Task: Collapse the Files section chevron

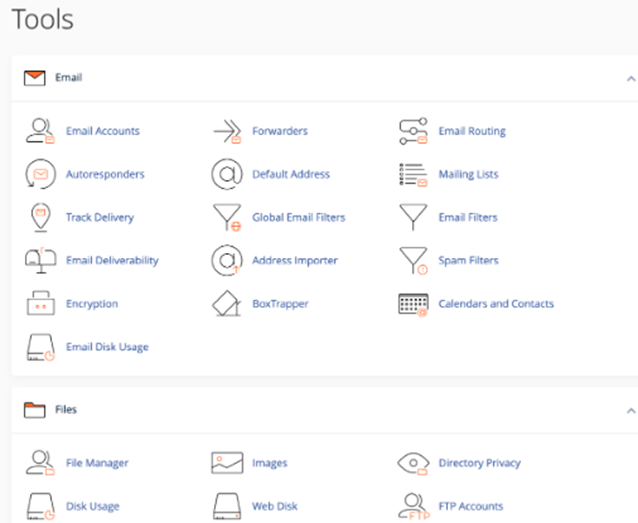Action: (631, 411)
